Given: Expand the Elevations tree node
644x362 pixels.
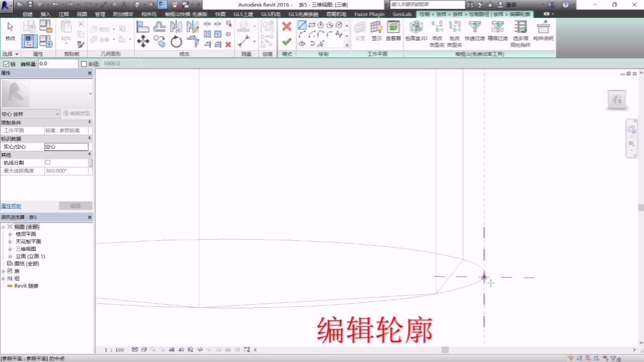Looking at the screenshot, I should [10, 256].
